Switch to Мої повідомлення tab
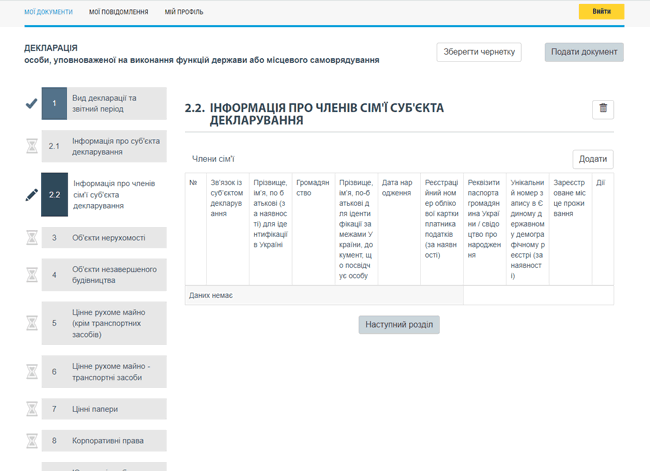Viewport: 650px width, 471px height. pos(118,12)
